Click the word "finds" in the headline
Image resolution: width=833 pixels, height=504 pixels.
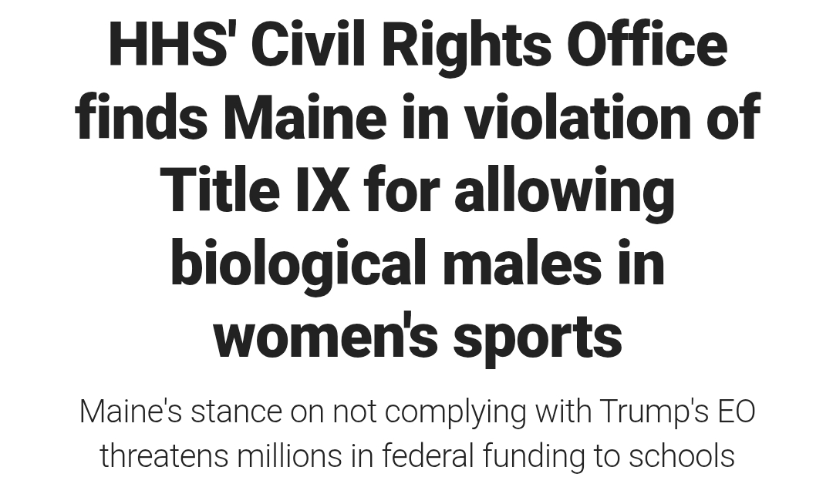(141, 116)
